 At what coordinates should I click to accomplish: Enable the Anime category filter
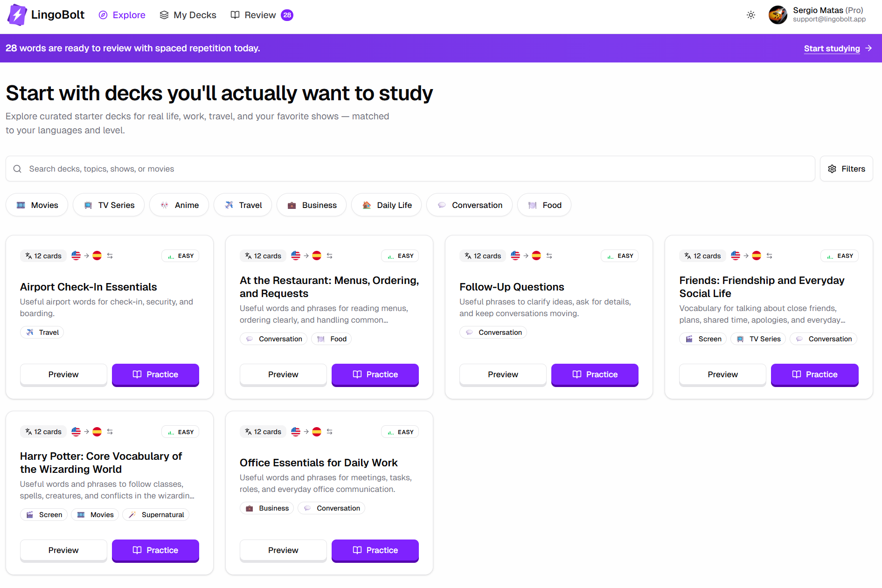pos(179,205)
